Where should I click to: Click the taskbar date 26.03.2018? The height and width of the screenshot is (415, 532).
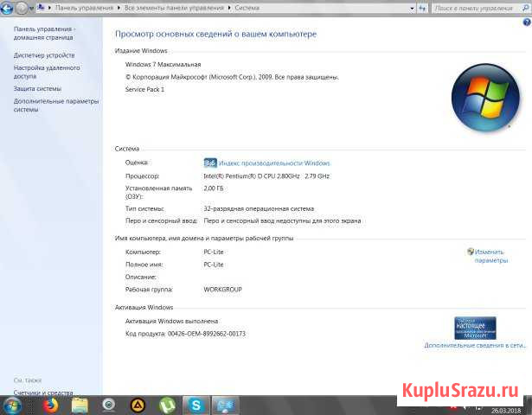tap(506, 411)
